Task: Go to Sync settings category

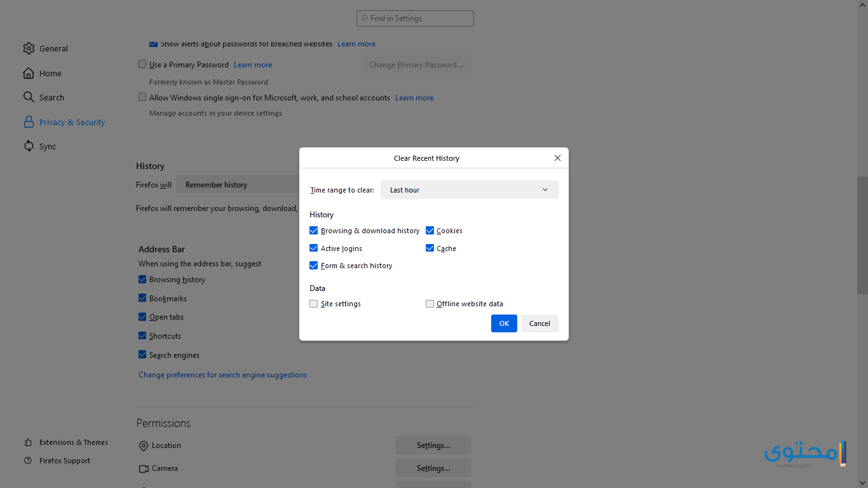Action: coord(41,146)
